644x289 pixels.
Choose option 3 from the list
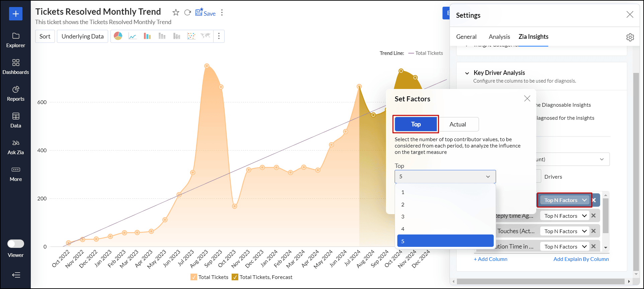(403, 217)
